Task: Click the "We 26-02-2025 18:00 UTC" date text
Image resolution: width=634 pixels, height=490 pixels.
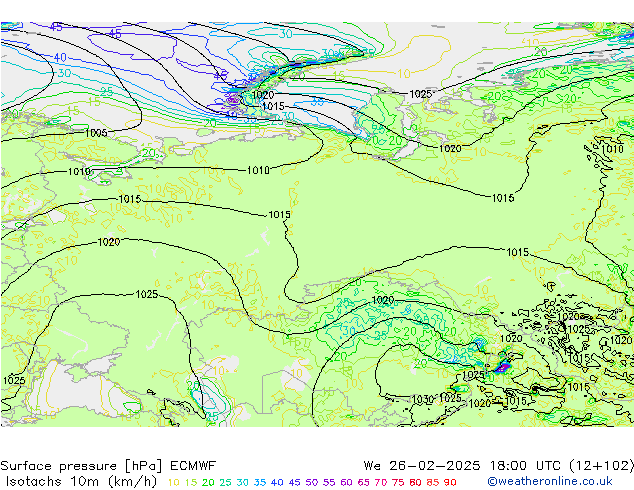Action: click(462, 466)
